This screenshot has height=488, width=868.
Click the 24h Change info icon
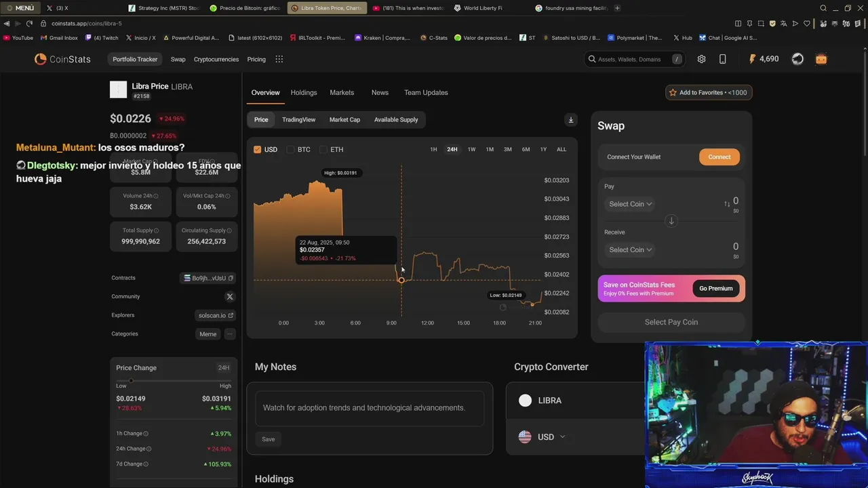[149, 449]
